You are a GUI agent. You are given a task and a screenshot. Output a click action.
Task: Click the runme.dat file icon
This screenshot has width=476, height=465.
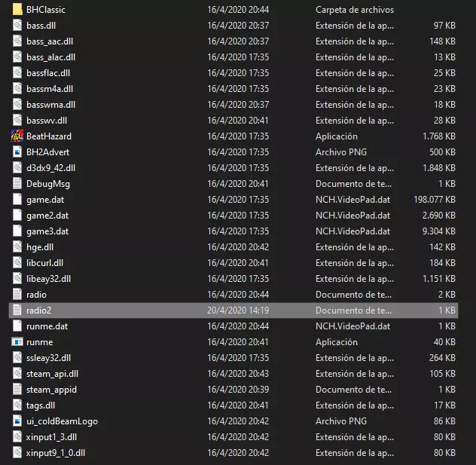pyautogui.click(x=17, y=326)
